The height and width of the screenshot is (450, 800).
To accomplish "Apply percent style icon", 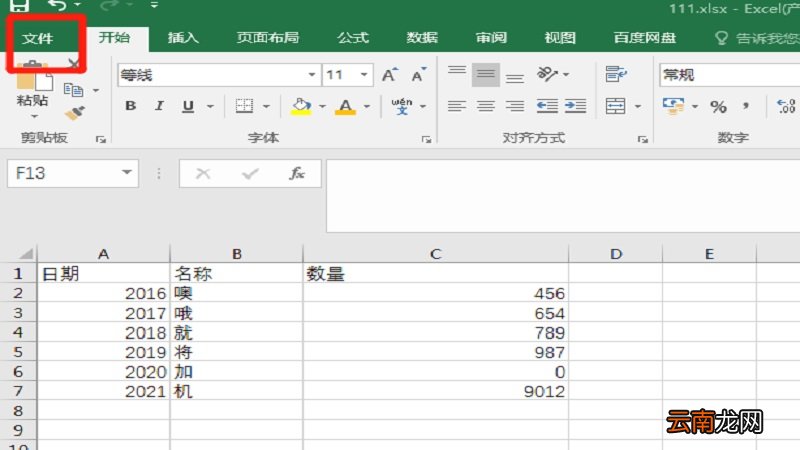I will [x=718, y=107].
